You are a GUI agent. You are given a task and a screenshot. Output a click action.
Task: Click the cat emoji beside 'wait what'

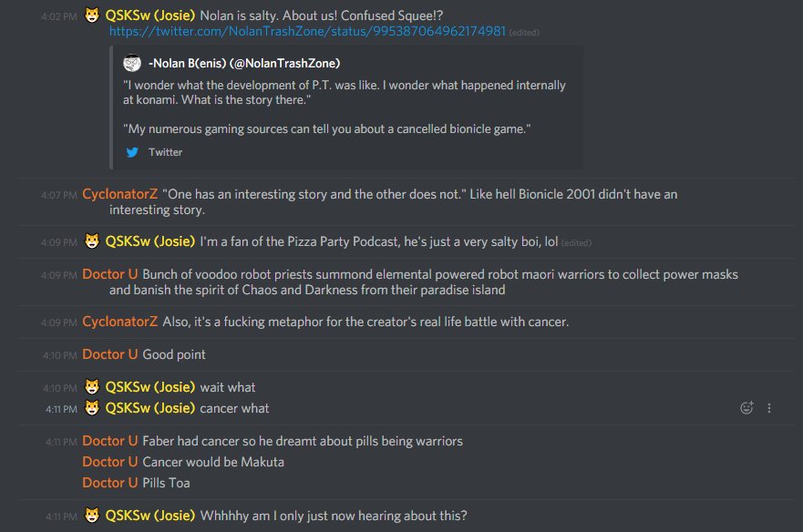pyautogui.click(x=92, y=386)
